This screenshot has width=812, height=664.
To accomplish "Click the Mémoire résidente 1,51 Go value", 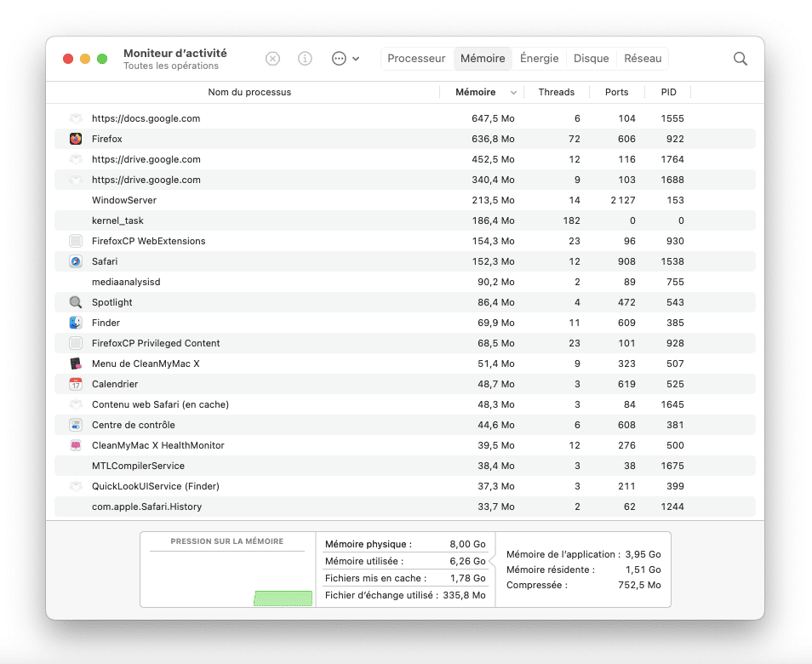I will (643, 570).
